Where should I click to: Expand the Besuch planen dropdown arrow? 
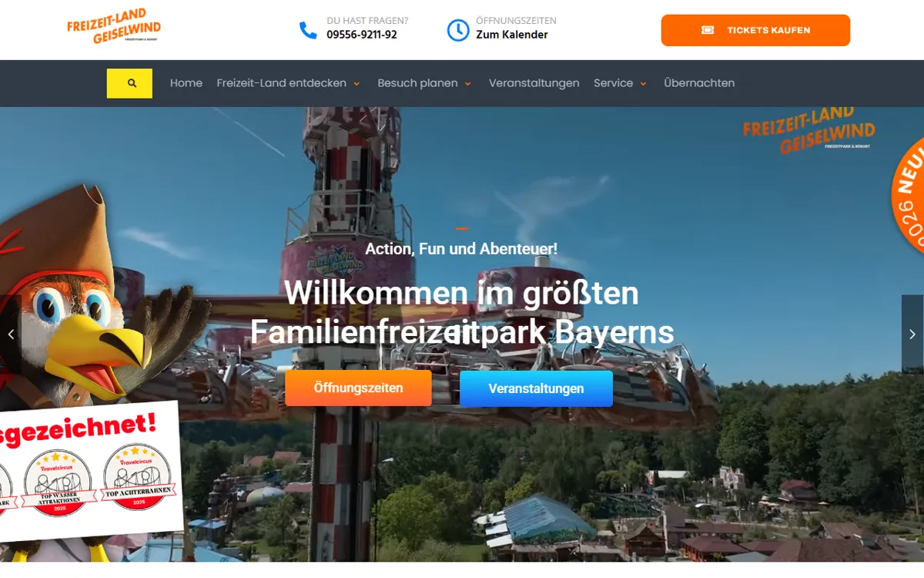click(x=467, y=84)
